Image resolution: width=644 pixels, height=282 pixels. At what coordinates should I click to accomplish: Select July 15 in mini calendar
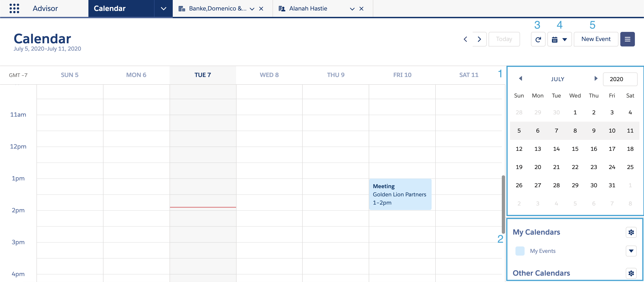tap(575, 149)
